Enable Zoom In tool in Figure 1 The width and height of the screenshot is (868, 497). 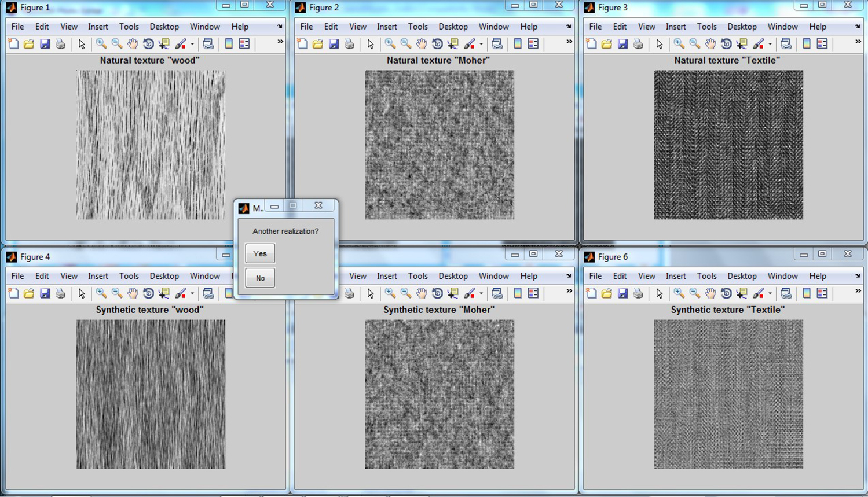pyautogui.click(x=101, y=44)
